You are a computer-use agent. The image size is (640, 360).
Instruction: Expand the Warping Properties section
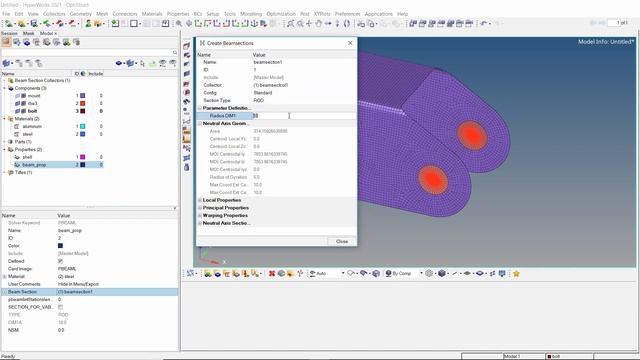(200, 216)
